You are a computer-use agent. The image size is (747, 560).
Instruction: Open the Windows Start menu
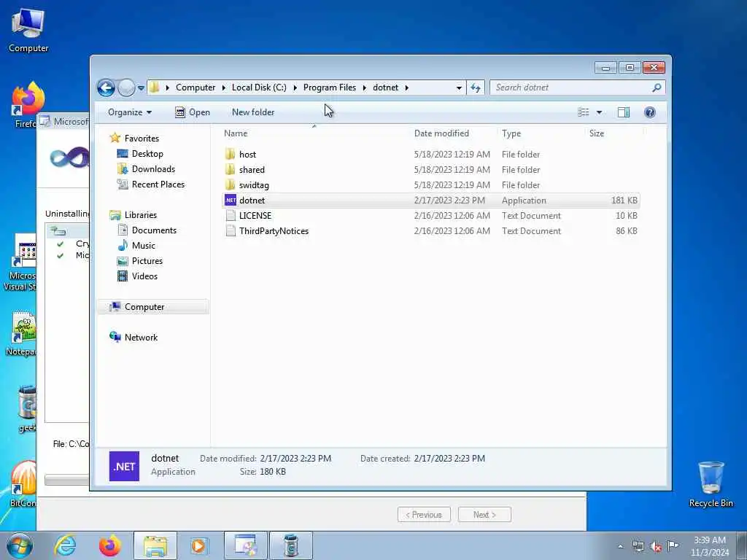click(x=20, y=545)
